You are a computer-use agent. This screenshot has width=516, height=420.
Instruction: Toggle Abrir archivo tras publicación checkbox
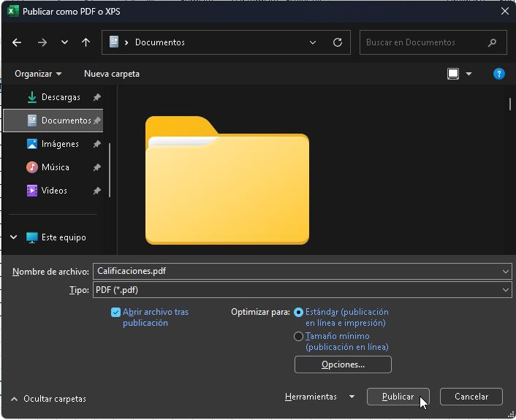coord(115,312)
